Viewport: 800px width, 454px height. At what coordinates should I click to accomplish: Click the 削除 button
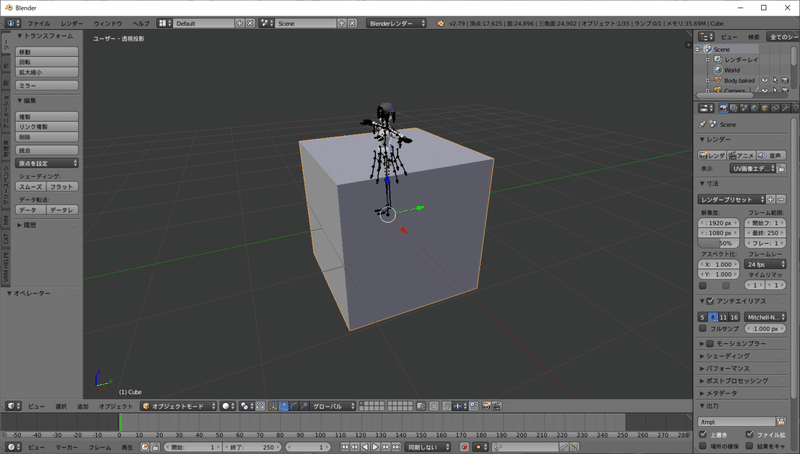[x=47, y=137]
